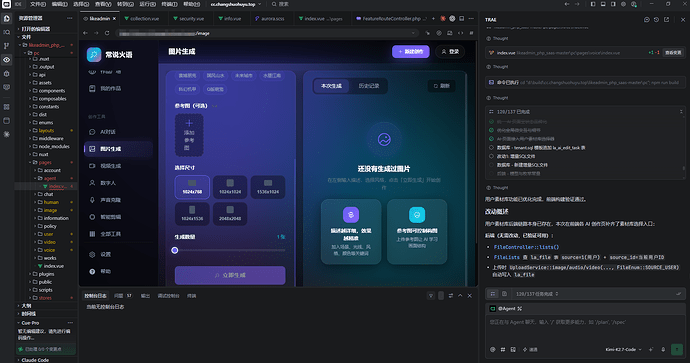
Task: Open the 运行 menu
Action: [147, 4]
